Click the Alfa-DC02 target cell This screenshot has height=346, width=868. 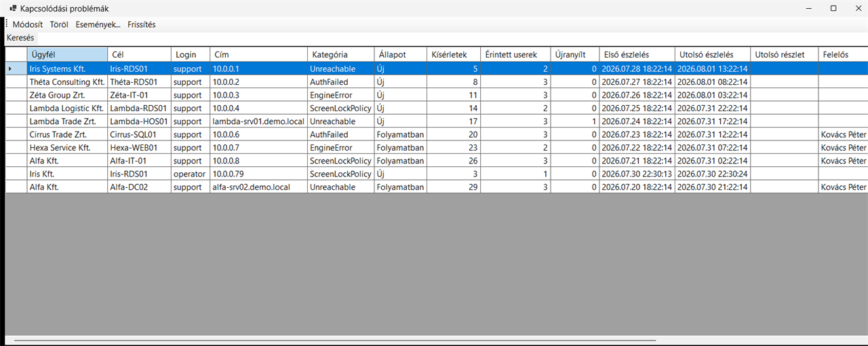(x=139, y=187)
